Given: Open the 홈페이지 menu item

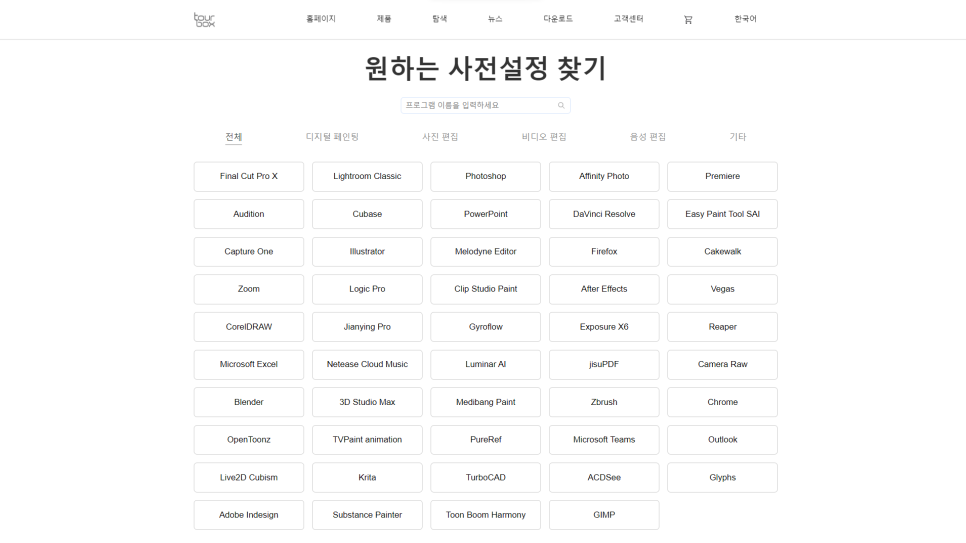Looking at the screenshot, I should [321, 19].
